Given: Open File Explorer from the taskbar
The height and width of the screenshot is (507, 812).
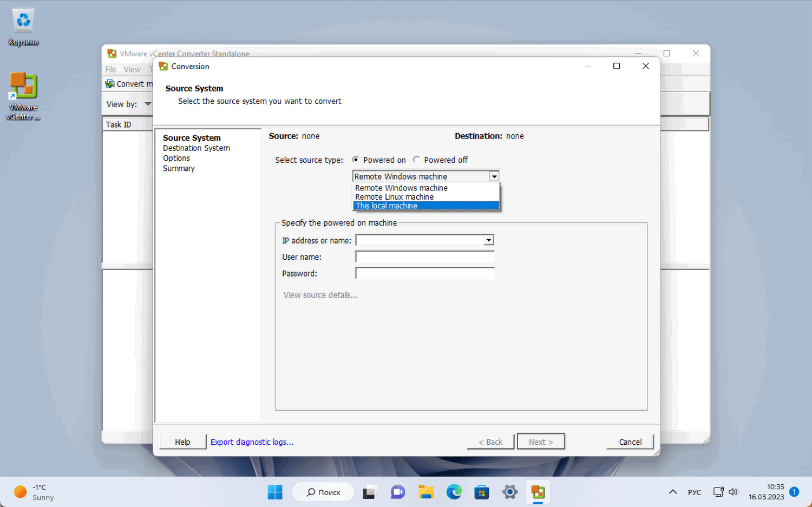Looking at the screenshot, I should 426,492.
